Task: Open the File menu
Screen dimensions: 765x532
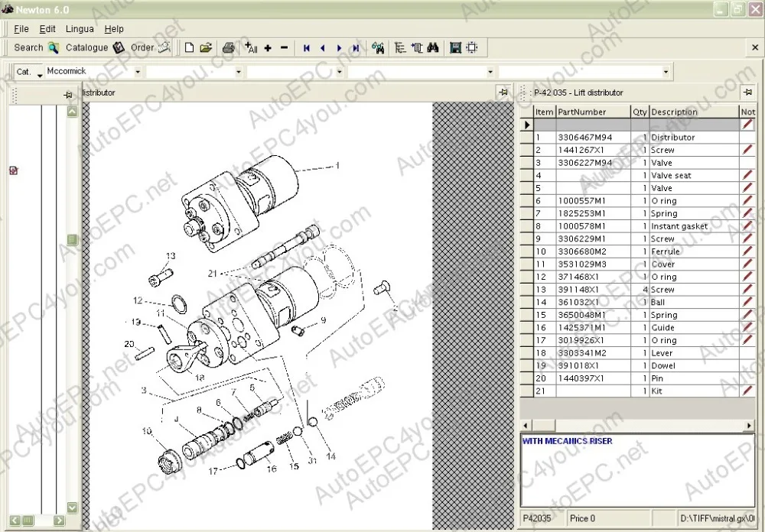Action: coord(21,28)
